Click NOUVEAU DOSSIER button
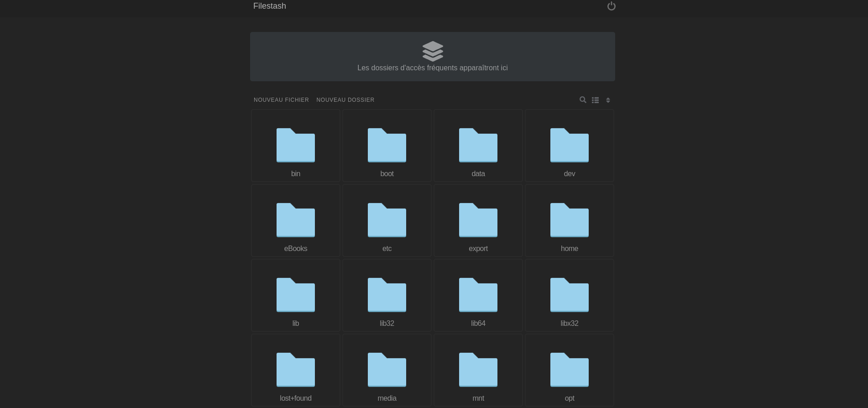 point(345,100)
